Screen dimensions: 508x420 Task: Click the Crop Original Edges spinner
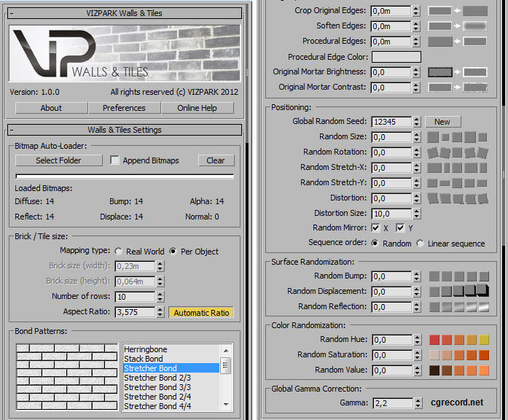(416, 11)
